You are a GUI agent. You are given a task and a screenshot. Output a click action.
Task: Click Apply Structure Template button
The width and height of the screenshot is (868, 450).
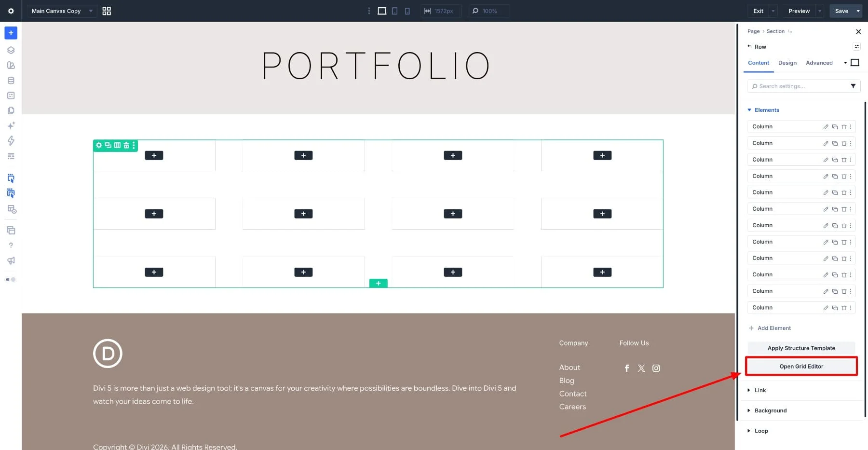[x=801, y=348]
